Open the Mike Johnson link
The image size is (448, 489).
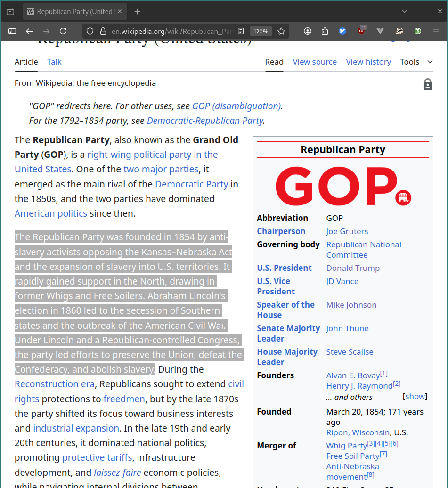(351, 305)
